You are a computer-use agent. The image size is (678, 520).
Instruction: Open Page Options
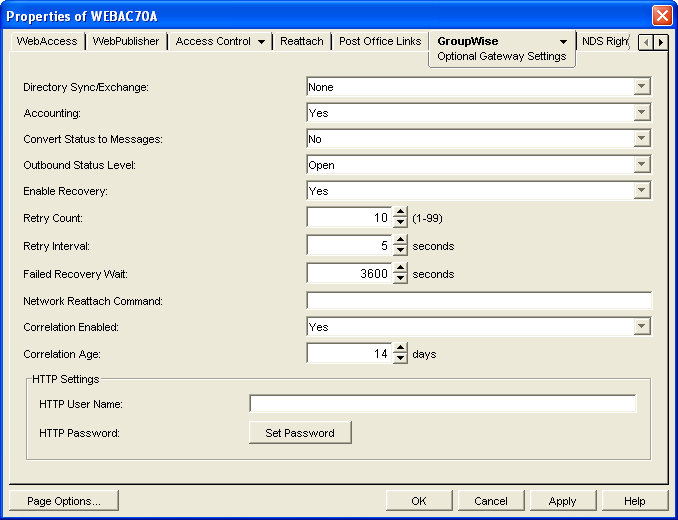64,501
